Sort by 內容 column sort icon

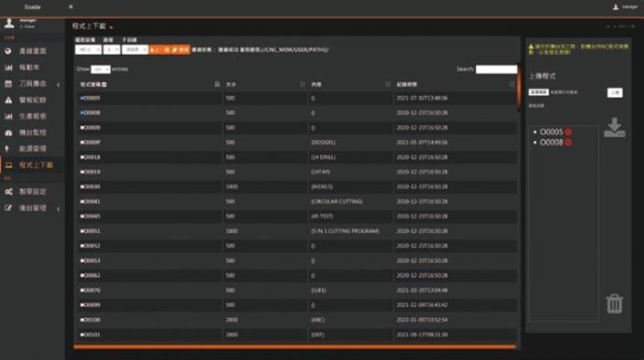coord(387,84)
